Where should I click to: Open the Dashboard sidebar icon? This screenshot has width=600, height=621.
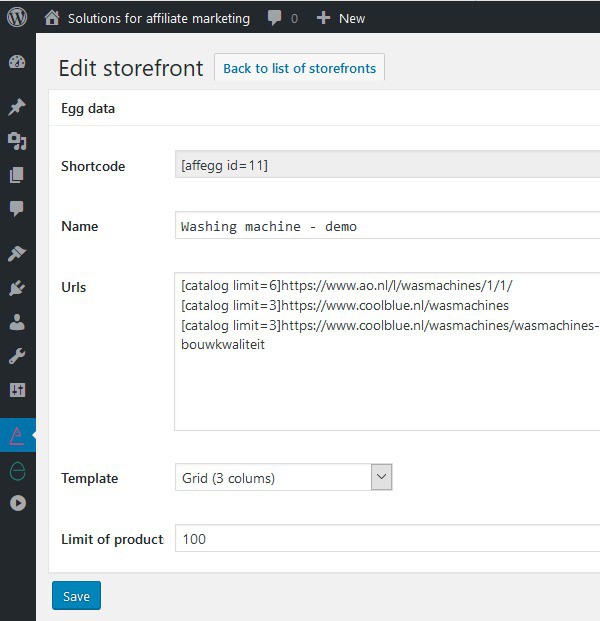click(x=17, y=62)
